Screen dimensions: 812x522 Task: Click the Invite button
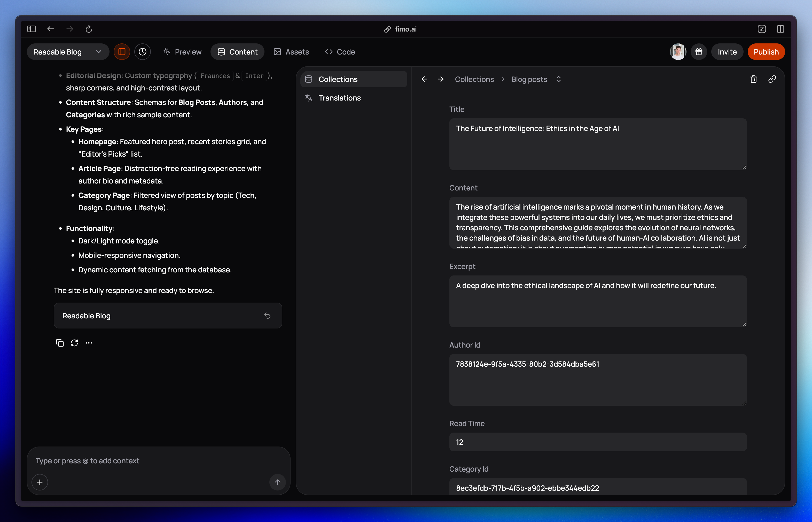[727, 52]
